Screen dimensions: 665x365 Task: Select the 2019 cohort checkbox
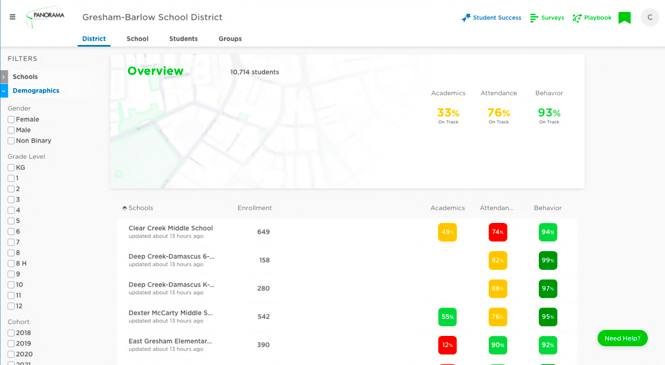point(11,343)
